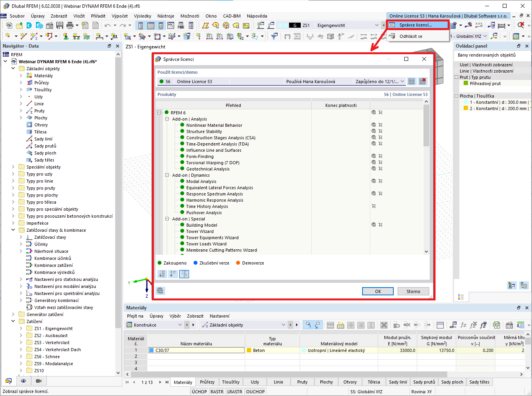532x396 pixels.
Task: Click OK in the License Manager dialog
Action: pyautogui.click(x=378, y=291)
